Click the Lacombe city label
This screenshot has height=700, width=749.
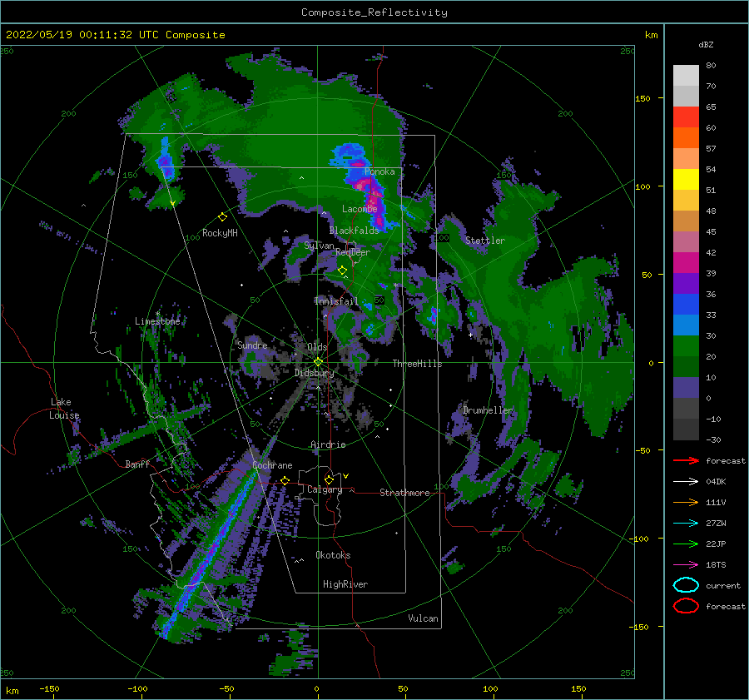(x=360, y=209)
